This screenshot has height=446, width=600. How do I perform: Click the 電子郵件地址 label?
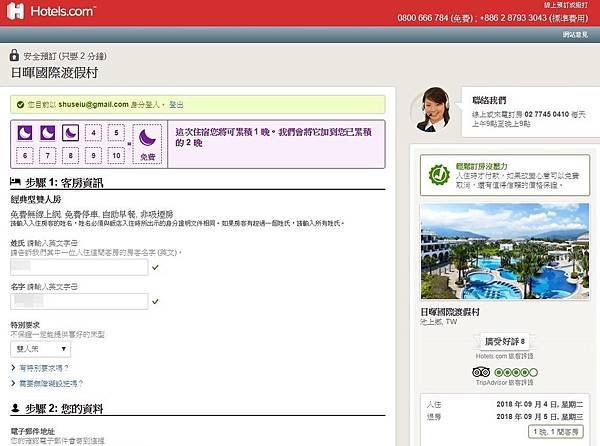click(33, 431)
